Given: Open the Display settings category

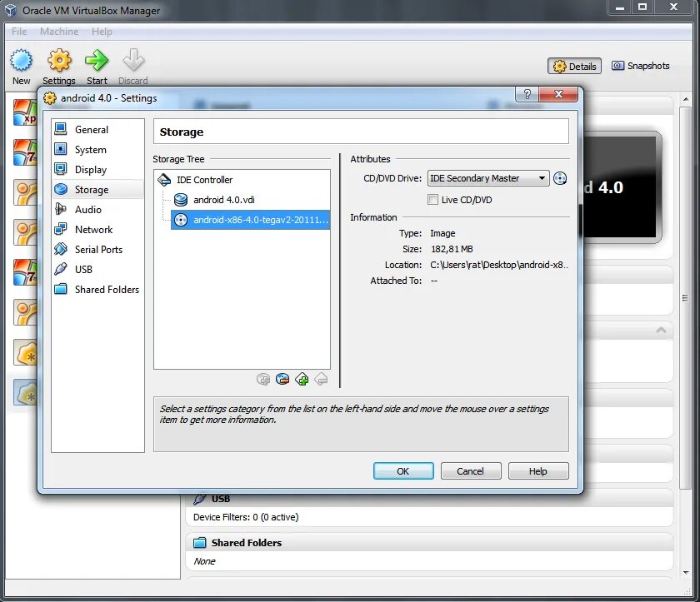Looking at the screenshot, I should tap(97, 170).
